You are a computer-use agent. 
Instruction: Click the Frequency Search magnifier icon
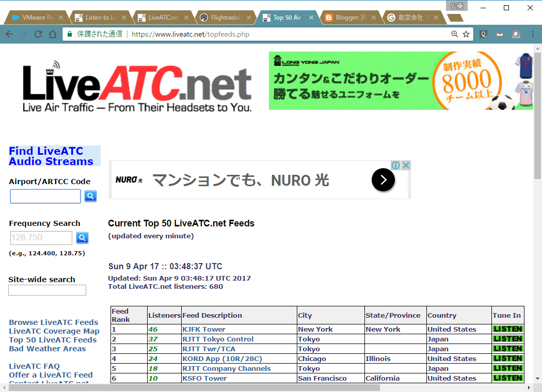pos(82,238)
